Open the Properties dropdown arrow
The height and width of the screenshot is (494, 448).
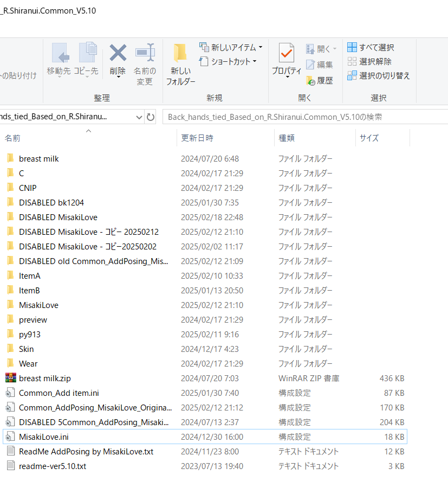point(287,77)
